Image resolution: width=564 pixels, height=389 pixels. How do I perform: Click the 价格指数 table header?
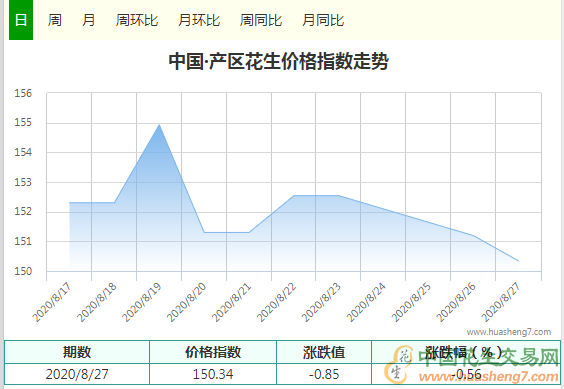[x=213, y=352]
